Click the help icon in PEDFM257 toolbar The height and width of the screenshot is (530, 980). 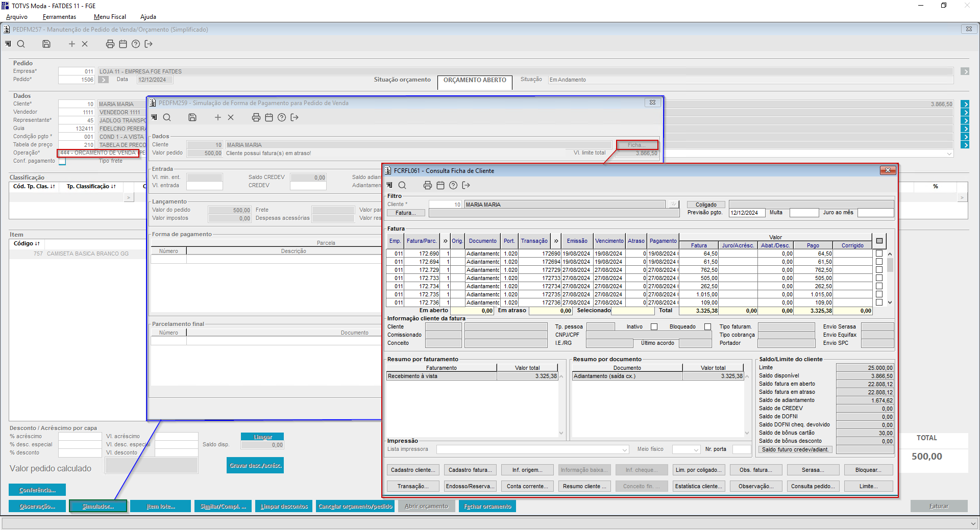pyautogui.click(x=136, y=44)
